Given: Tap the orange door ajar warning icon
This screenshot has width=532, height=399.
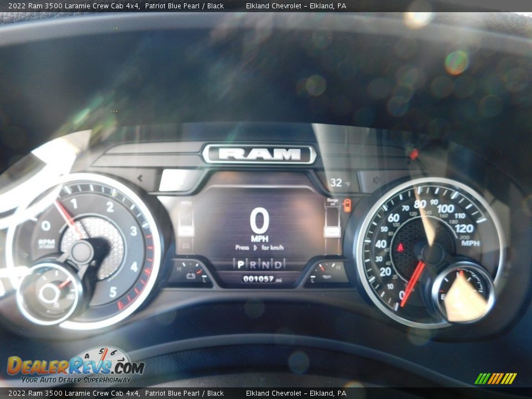Looking at the screenshot, I should click(x=347, y=205).
